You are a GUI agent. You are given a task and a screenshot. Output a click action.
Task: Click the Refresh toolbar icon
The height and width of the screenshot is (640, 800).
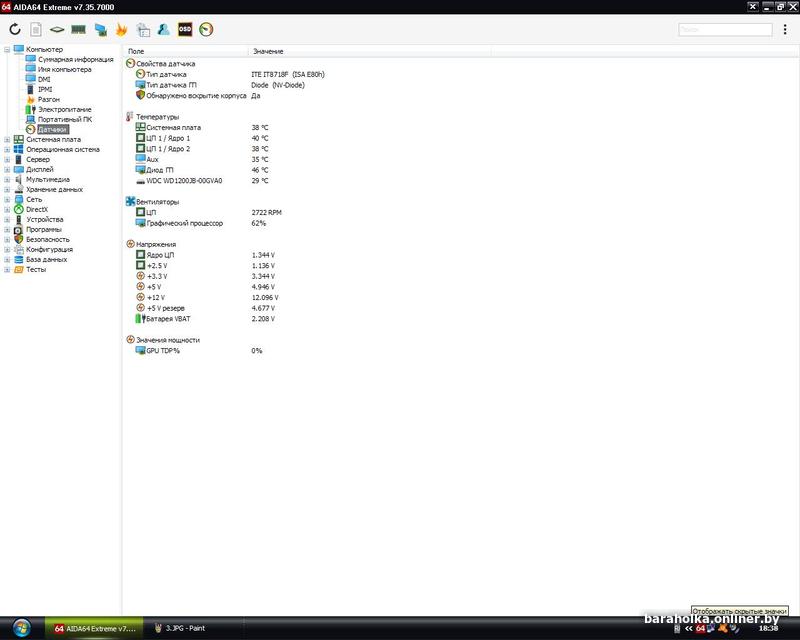(15, 30)
